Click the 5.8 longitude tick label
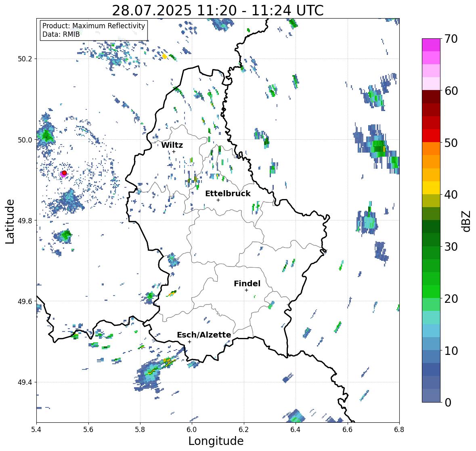The image size is (476, 451). 140,430
